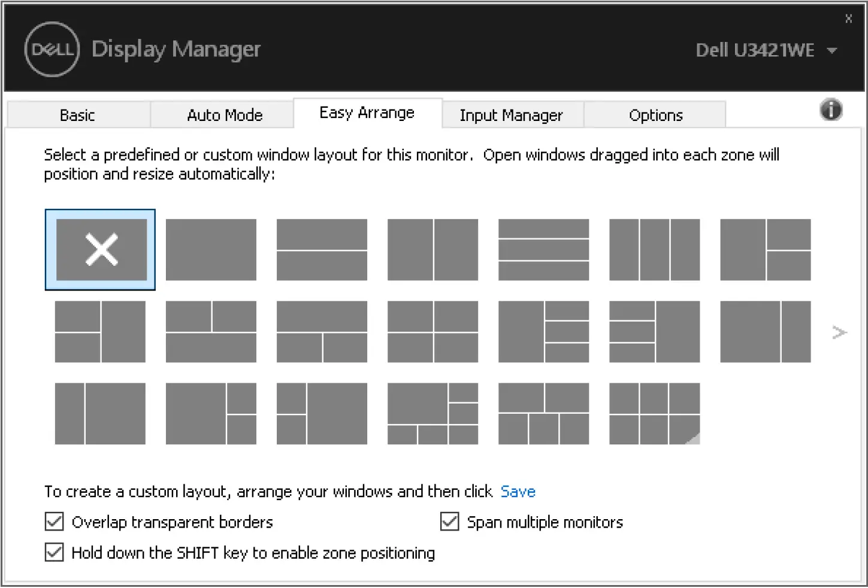Disable Easy Arrange via the X layout

tap(99, 250)
